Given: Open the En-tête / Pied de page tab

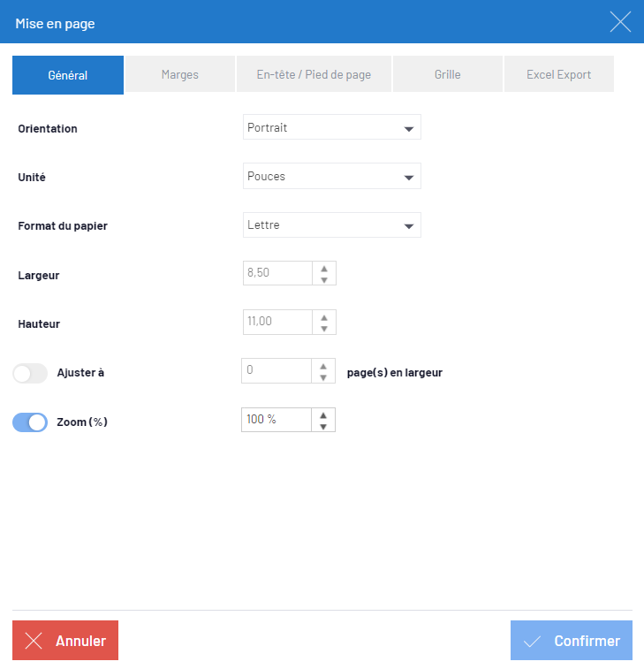Looking at the screenshot, I should [314, 75].
